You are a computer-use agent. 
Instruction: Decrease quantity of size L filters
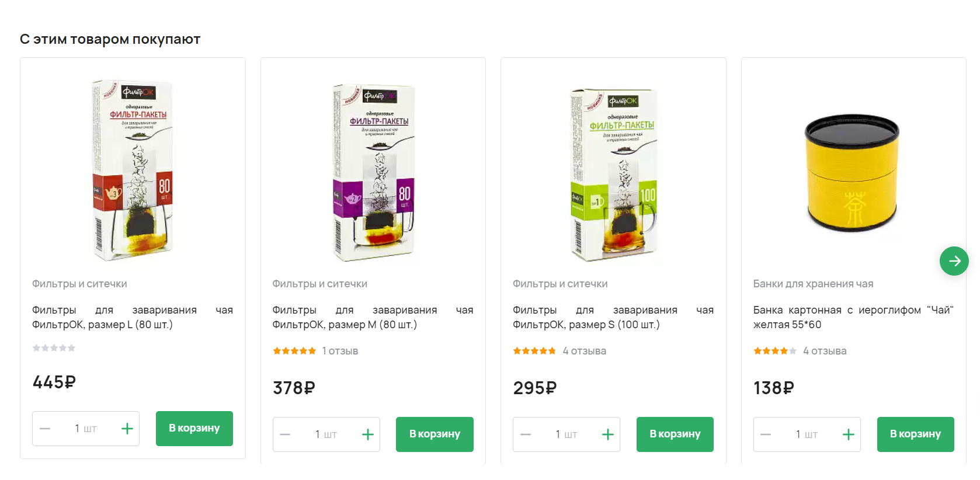(x=45, y=429)
